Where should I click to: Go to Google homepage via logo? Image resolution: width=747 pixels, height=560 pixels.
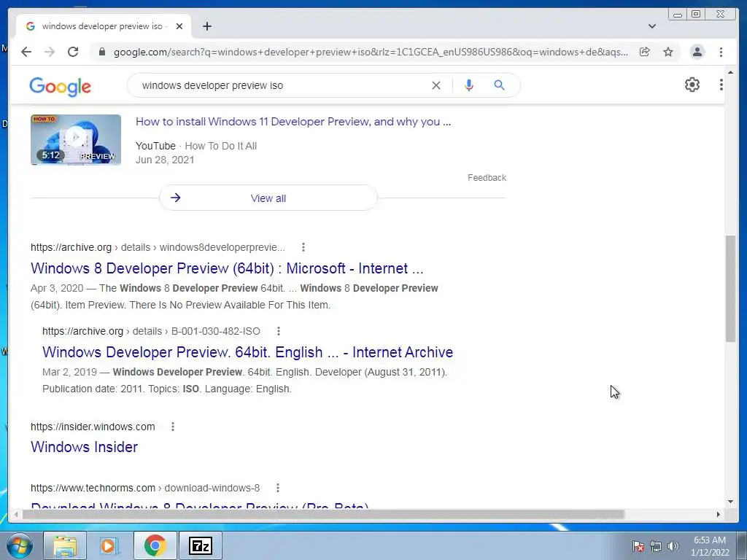[60, 87]
